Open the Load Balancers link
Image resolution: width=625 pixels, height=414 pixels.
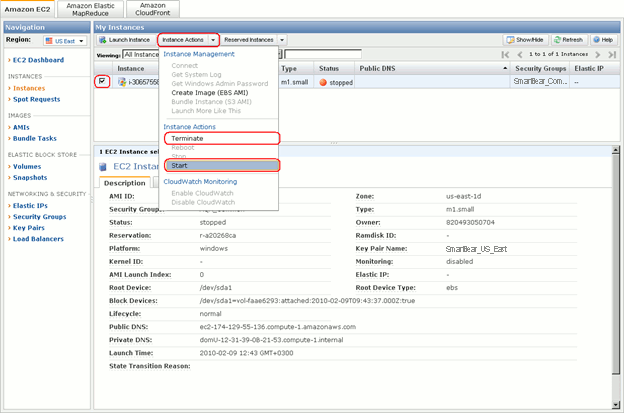point(38,239)
